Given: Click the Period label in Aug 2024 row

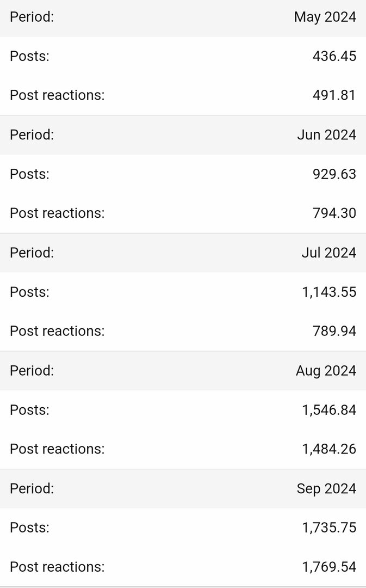Looking at the screenshot, I should (x=32, y=371).
